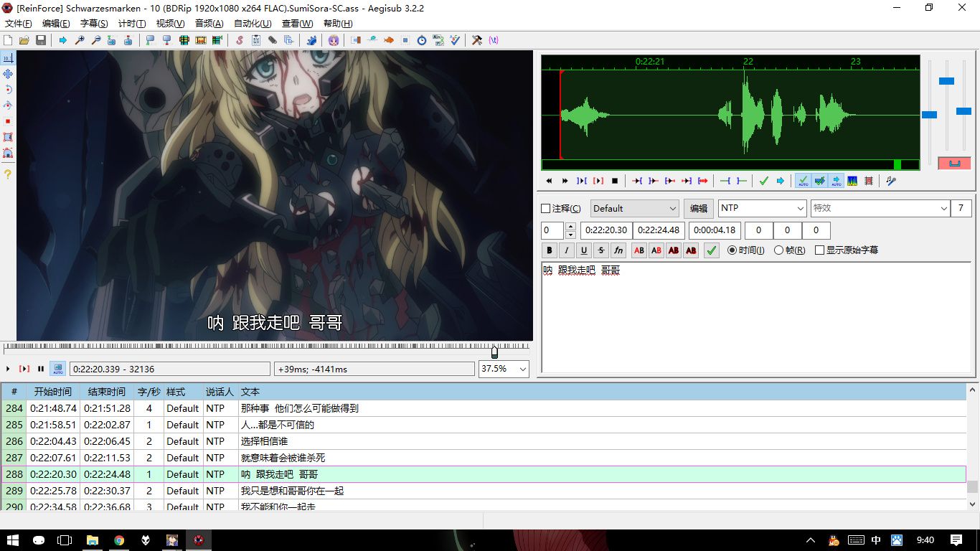Viewport: 980px width, 551px height.
Task: Open the 计时 menu
Action: (132, 24)
